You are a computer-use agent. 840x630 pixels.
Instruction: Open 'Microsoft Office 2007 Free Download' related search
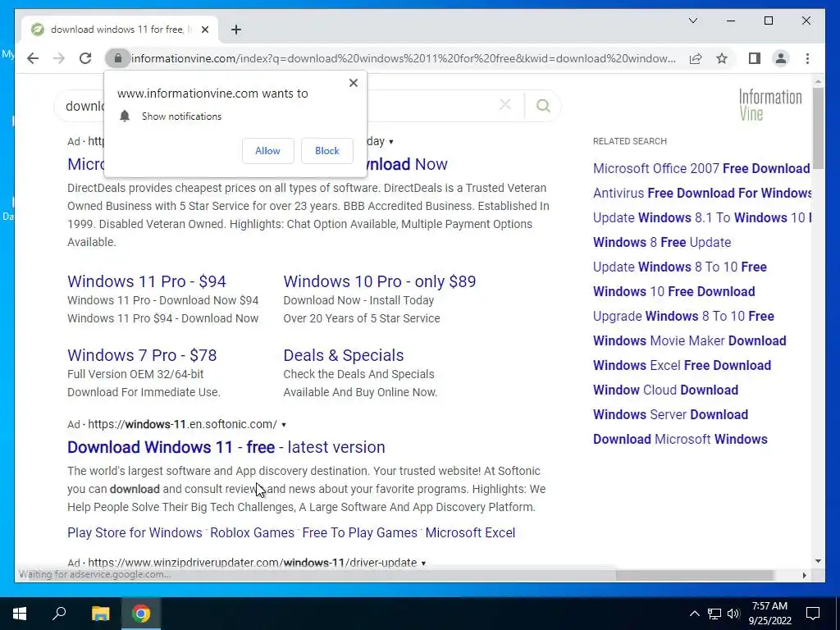tap(701, 168)
